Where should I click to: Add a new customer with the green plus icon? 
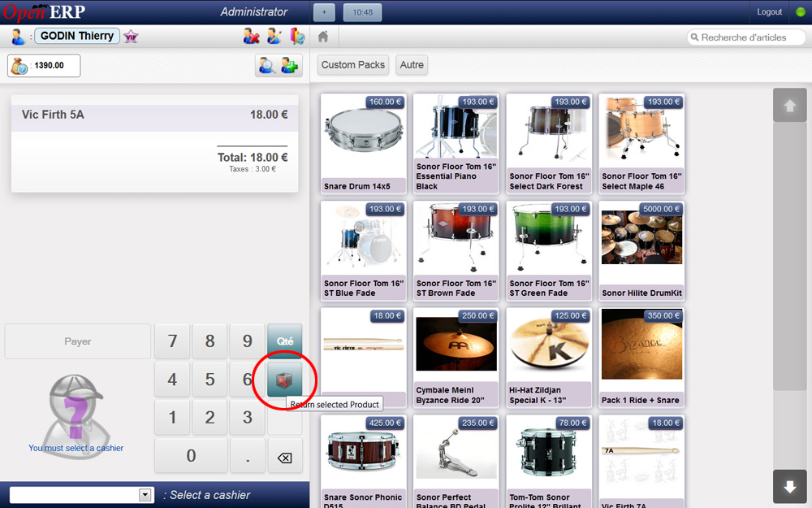click(290, 65)
